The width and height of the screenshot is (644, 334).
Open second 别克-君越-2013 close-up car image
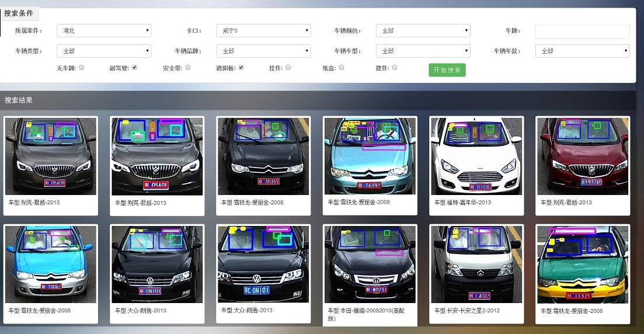click(x=157, y=156)
